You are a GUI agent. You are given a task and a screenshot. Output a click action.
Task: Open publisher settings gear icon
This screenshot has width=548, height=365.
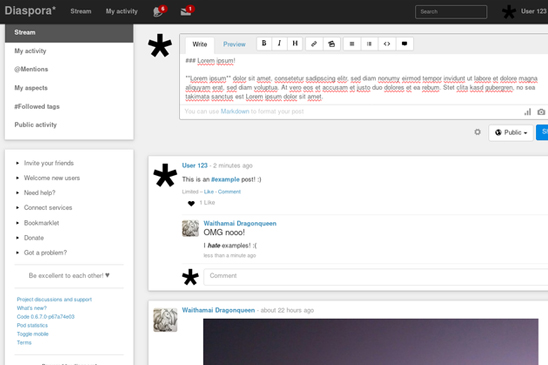pyautogui.click(x=477, y=132)
